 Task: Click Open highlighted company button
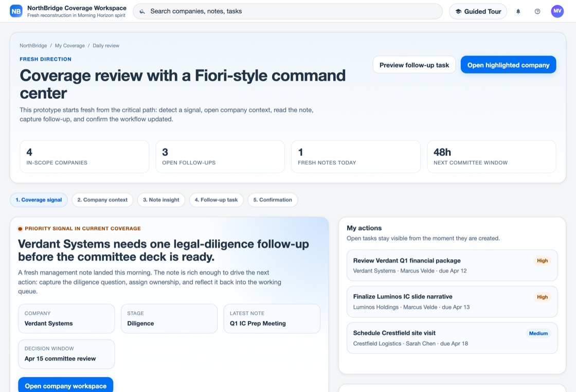(x=508, y=65)
